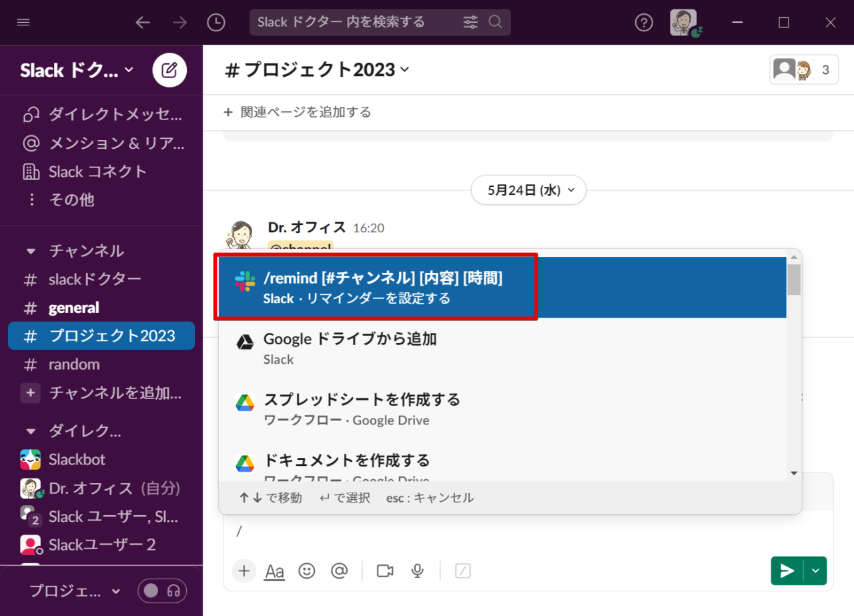This screenshot has width=854, height=616.
Task: Select /remind slash command entry
Action: (502, 288)
